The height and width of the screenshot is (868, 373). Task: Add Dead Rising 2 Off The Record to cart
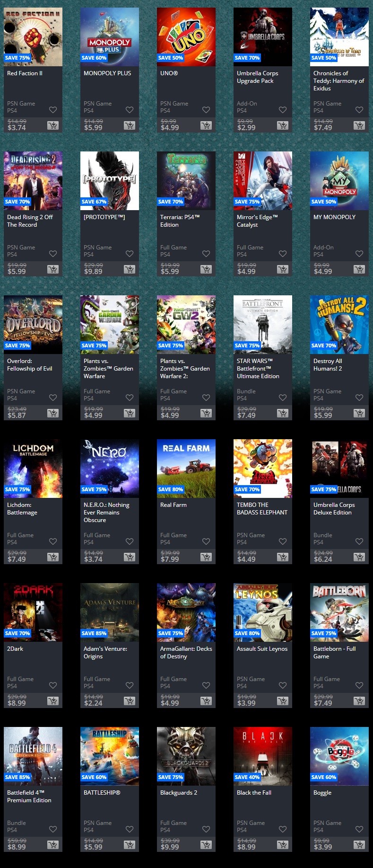[53, 269]
